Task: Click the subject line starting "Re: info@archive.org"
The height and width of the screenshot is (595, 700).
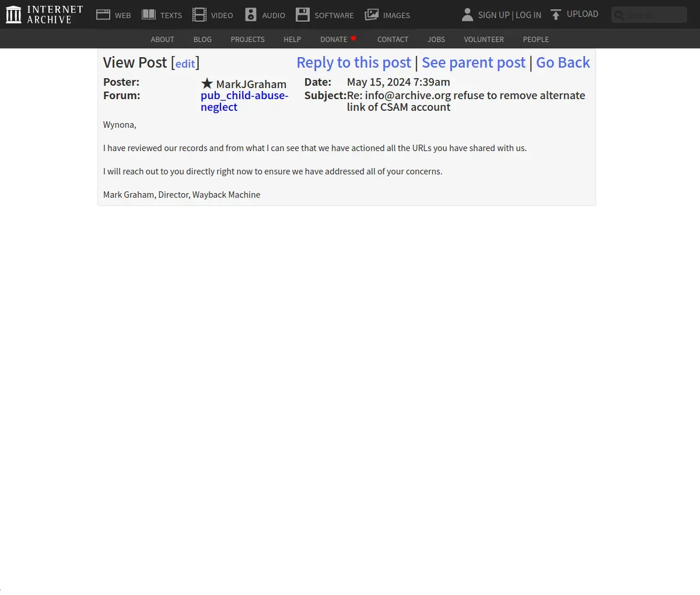Action: pyautogui.click(x=466, y=101)
